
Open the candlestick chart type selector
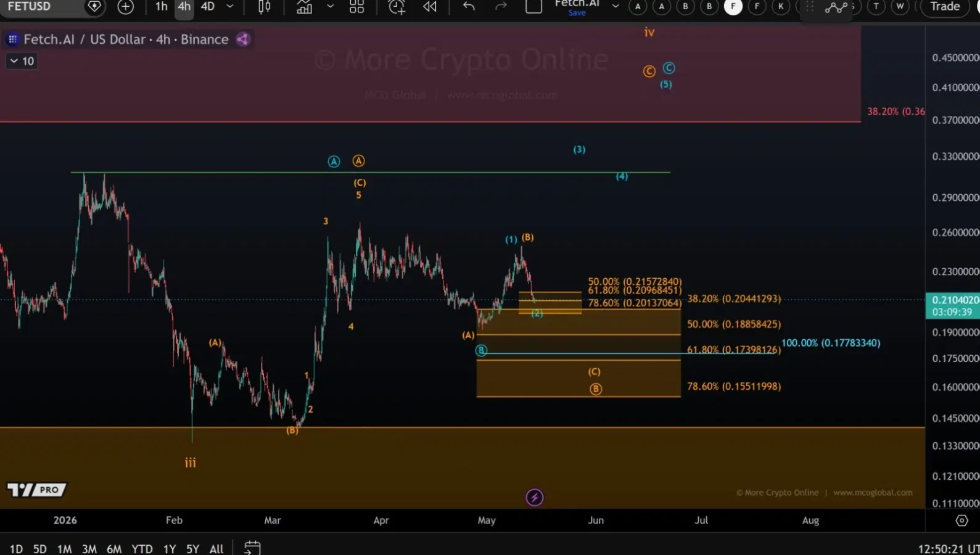[265, 7]
